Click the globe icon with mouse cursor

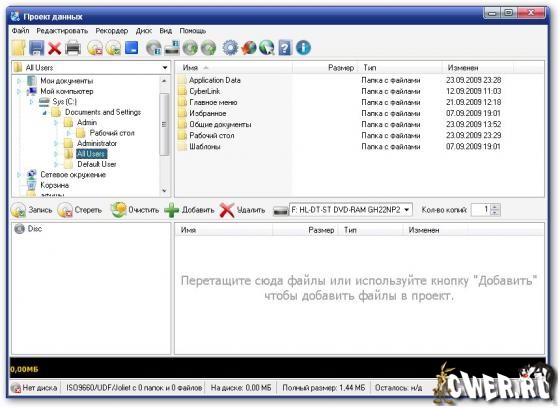pos(267,48)
